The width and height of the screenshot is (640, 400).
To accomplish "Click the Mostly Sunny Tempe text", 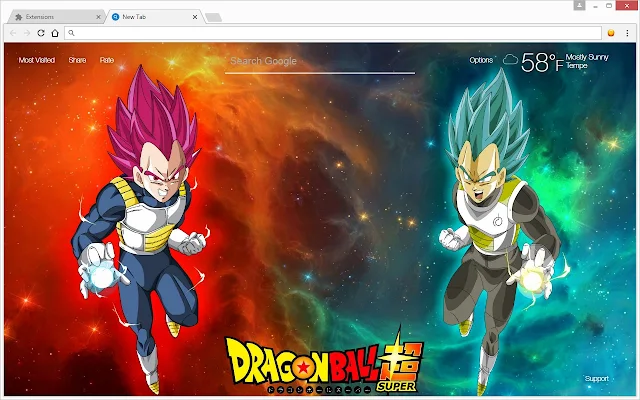I will click(587, 61).
